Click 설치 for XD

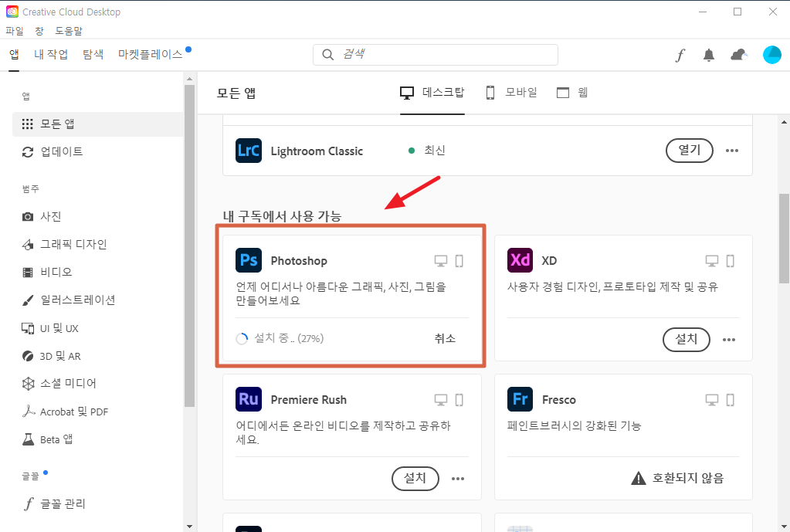pos(687,340)
